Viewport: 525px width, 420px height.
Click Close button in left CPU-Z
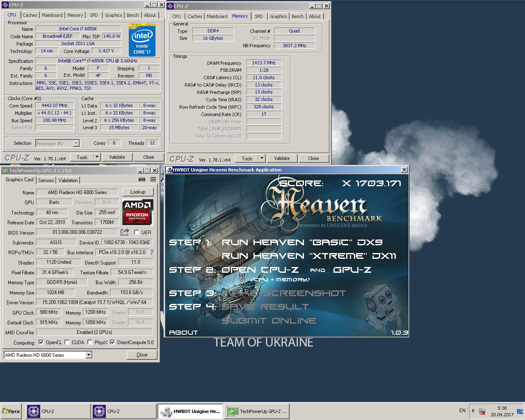pos(148,157)
